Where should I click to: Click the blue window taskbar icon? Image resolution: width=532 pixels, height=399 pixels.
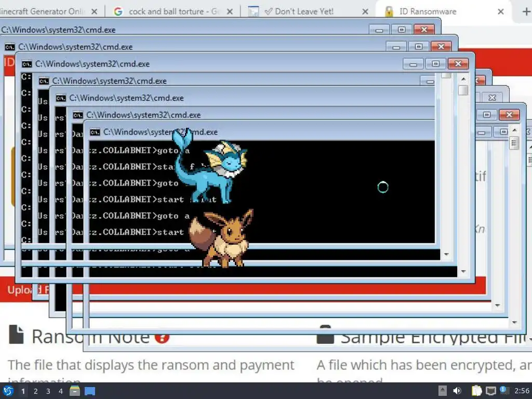click(90, 391)
